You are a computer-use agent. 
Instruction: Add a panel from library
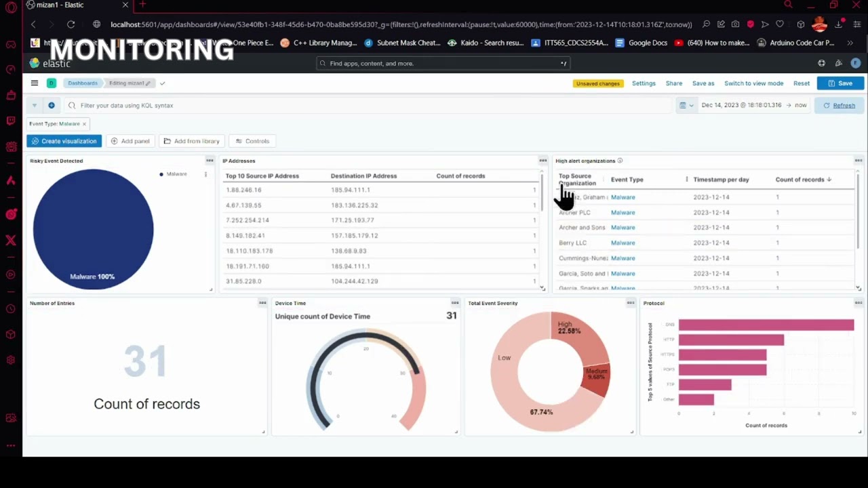[192, 141]
